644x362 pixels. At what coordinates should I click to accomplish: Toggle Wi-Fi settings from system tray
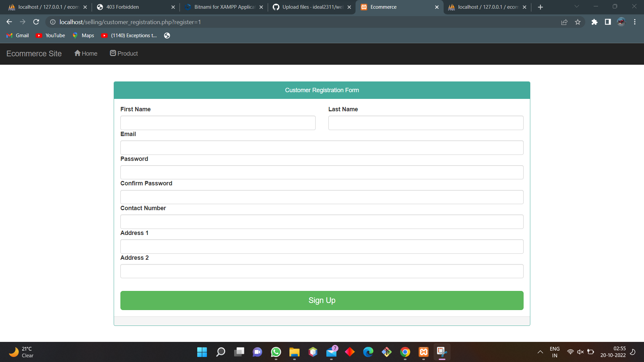click(x=571, y=352)
